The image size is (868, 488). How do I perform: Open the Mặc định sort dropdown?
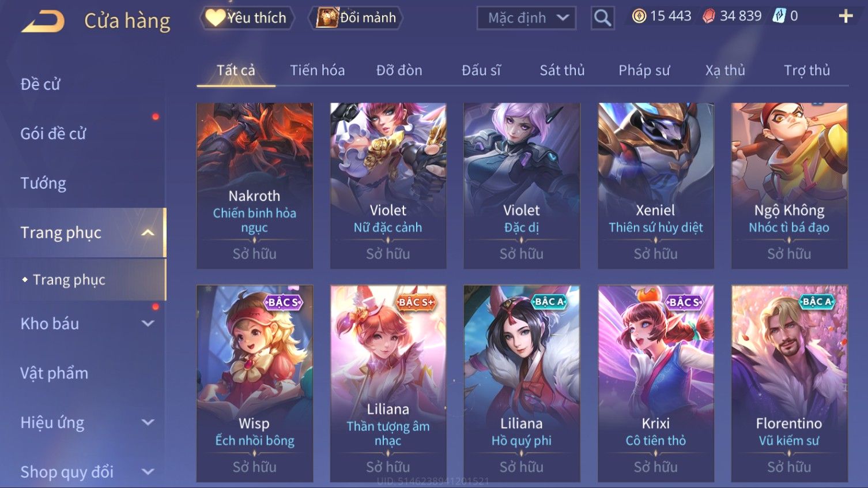pyautogui.click(x=527, y=18)
